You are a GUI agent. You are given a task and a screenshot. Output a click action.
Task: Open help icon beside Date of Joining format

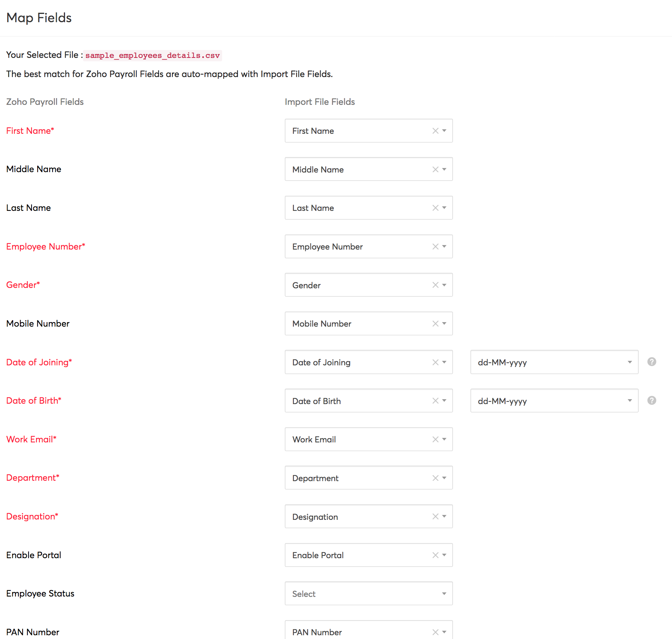652,362
